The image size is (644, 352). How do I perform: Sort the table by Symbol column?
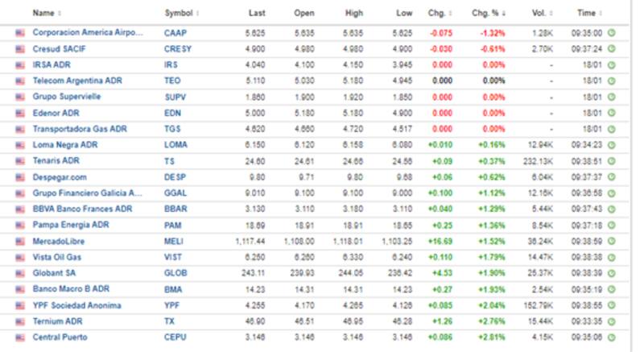(x=180, y=13)
